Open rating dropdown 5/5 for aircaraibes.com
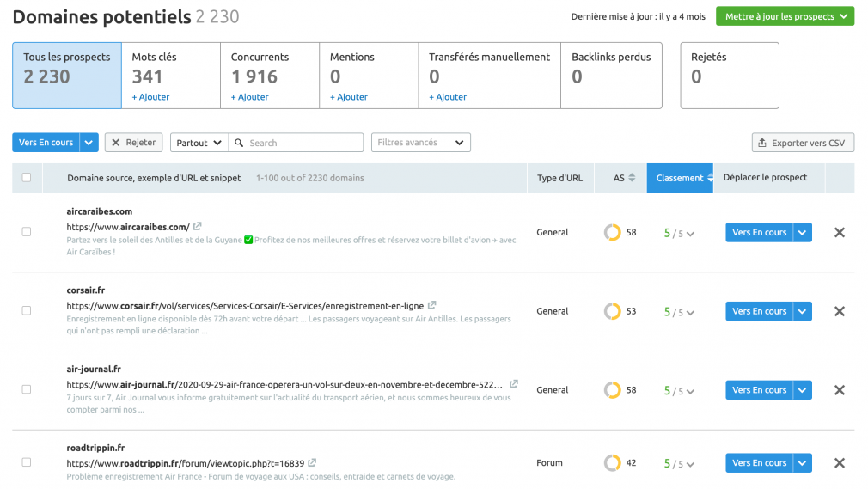Screen dimensions: 868x489 tap(679, 233)
